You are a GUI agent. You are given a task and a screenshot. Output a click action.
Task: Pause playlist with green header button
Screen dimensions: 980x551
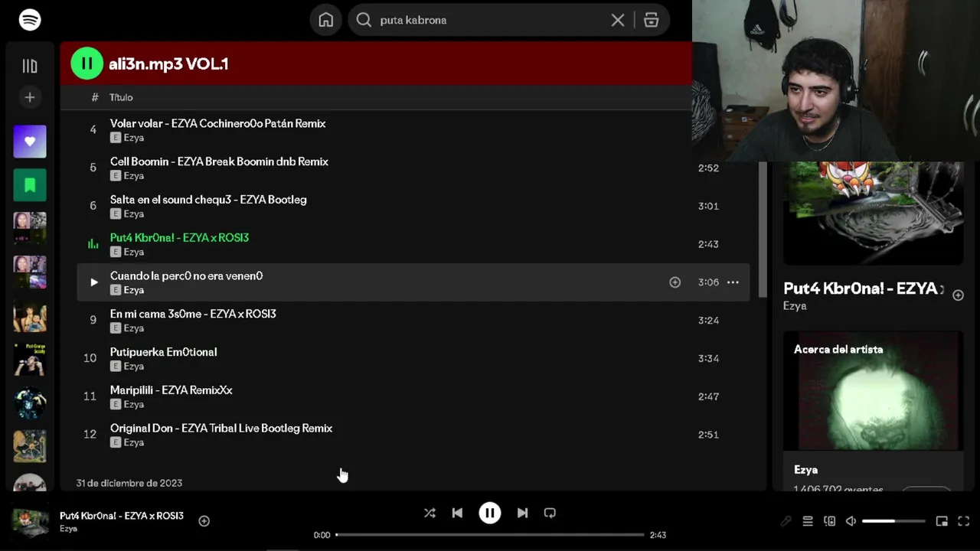pyautogui.click(x=87, y=64)
